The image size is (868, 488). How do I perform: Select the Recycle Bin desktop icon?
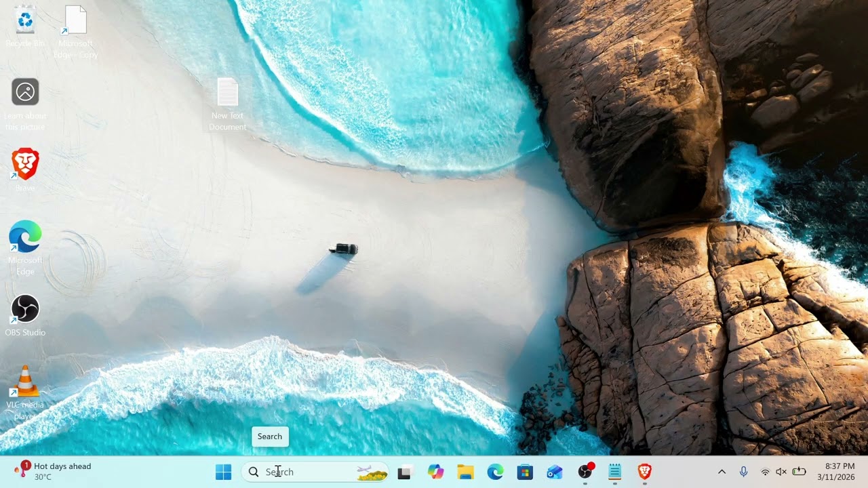pos(25,26)
